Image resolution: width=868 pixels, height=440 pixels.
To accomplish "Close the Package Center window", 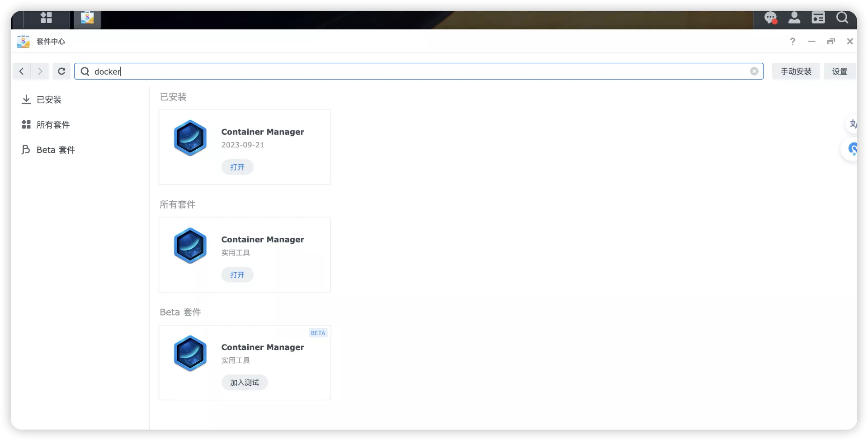I will (x=850, y=41).
